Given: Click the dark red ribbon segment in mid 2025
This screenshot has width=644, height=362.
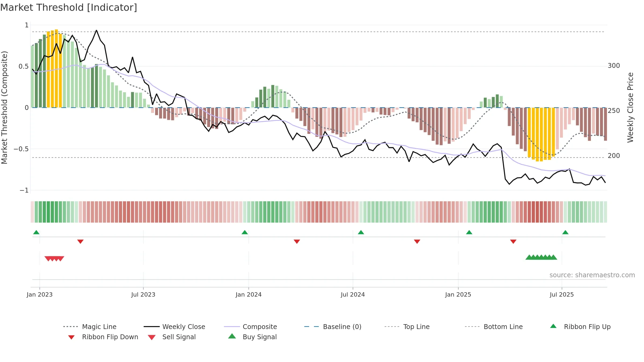Looking at the screenshot, I should click(537, 212).
